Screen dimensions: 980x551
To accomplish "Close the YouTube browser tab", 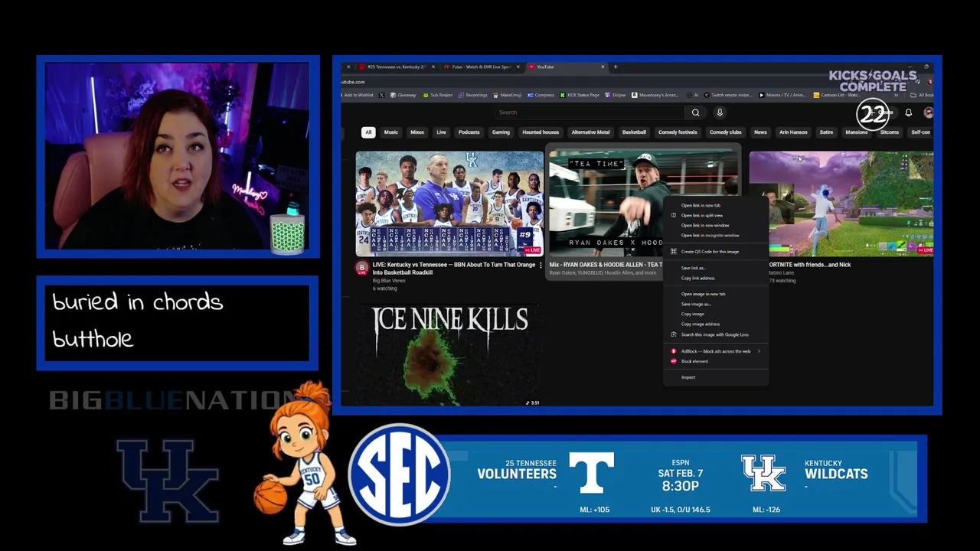I will pyautogui.click(x=603, y=67).
